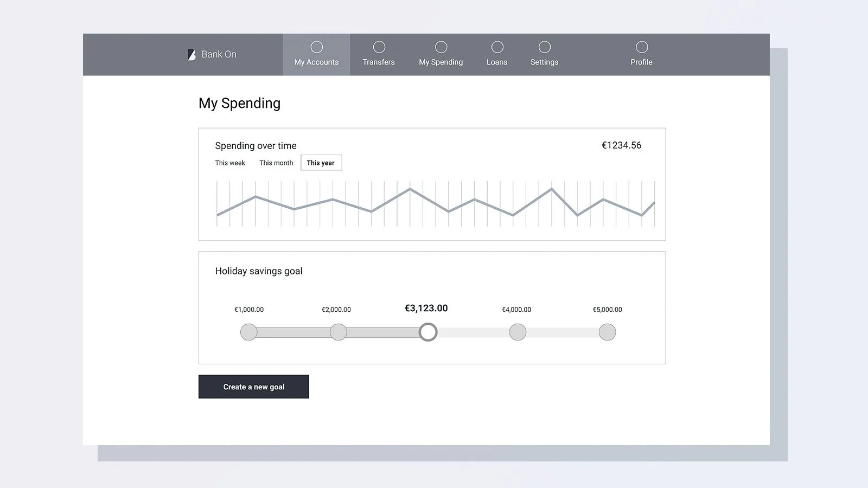Open the My Accounts nav label

[x=316, y=62]
